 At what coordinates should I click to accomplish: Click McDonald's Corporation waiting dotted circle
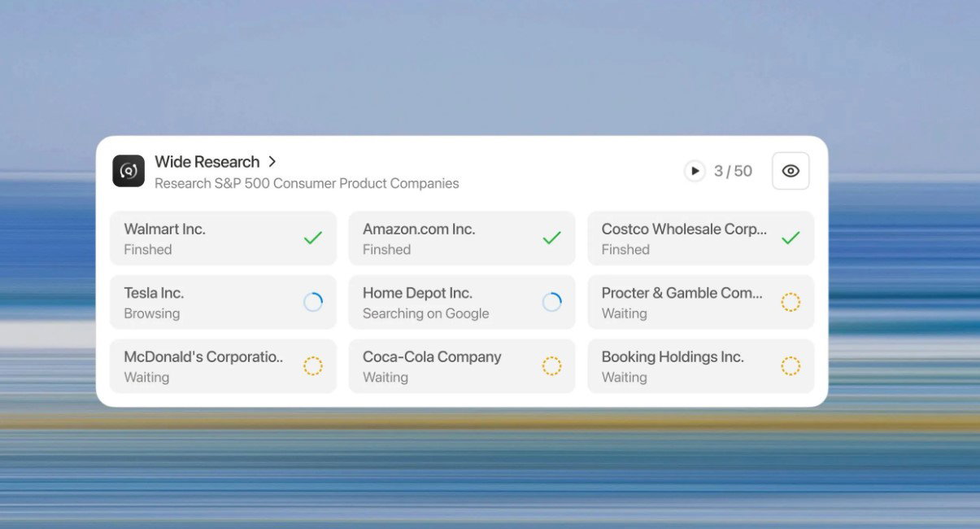tap(313, 366)
